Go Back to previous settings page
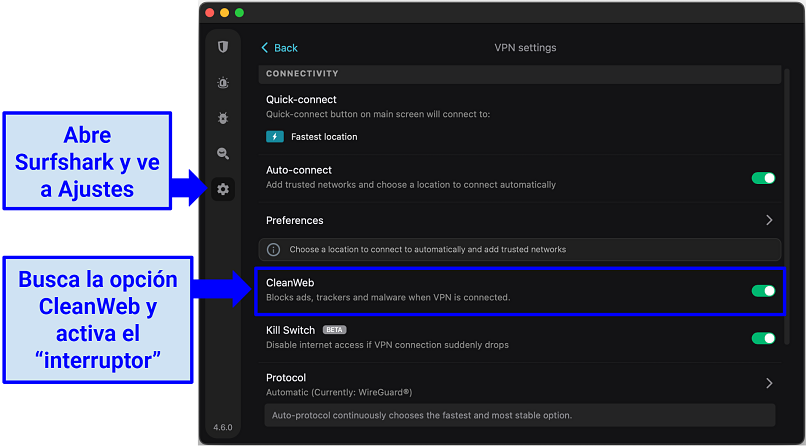The height and width of the screenshot is (446, 806). tap(280, 48)
